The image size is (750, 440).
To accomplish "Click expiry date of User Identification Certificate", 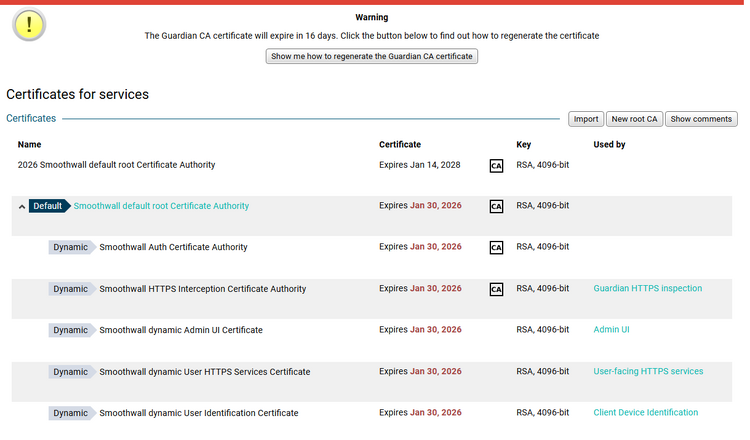I will pos(436,412).
